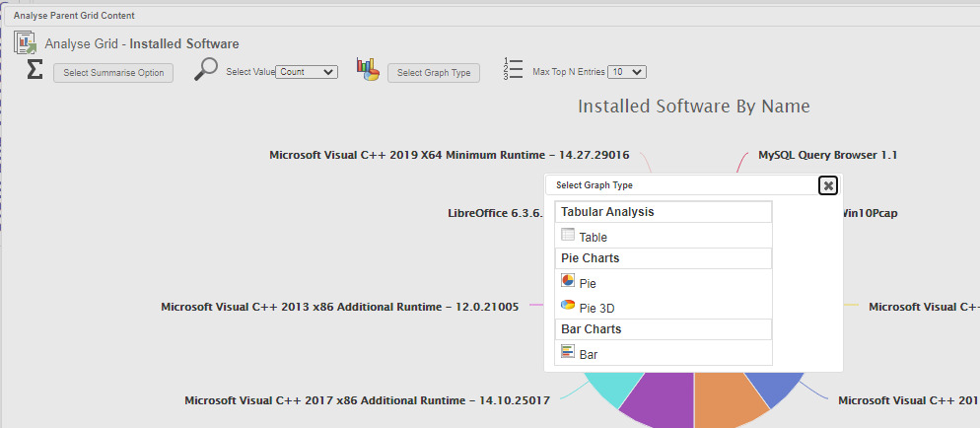Click the sigma summarise icon

tap(35, 69)
